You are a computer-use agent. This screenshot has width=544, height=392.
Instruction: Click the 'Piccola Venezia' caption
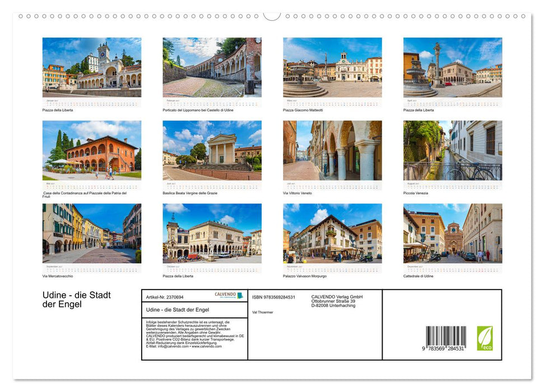pos(416,193)
